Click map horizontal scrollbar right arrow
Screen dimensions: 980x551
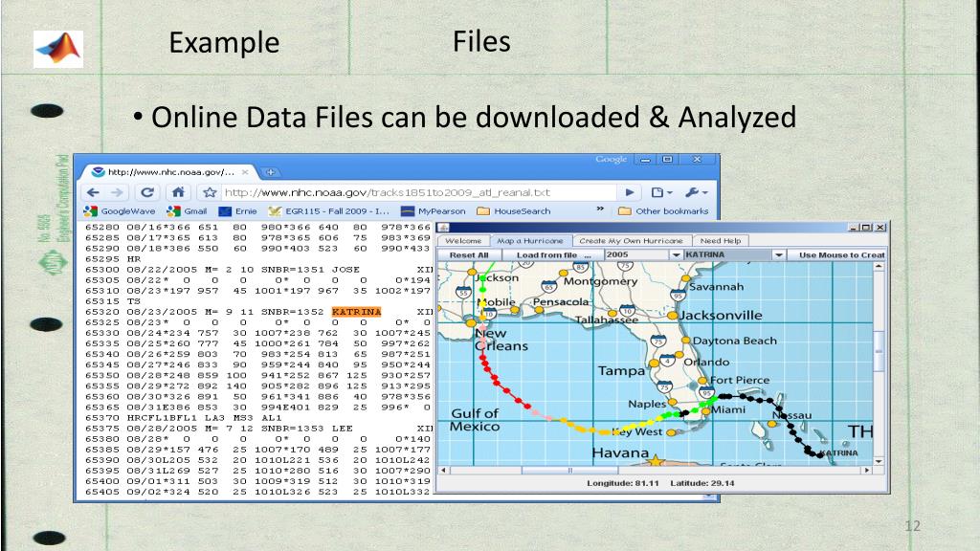(867, 470)
